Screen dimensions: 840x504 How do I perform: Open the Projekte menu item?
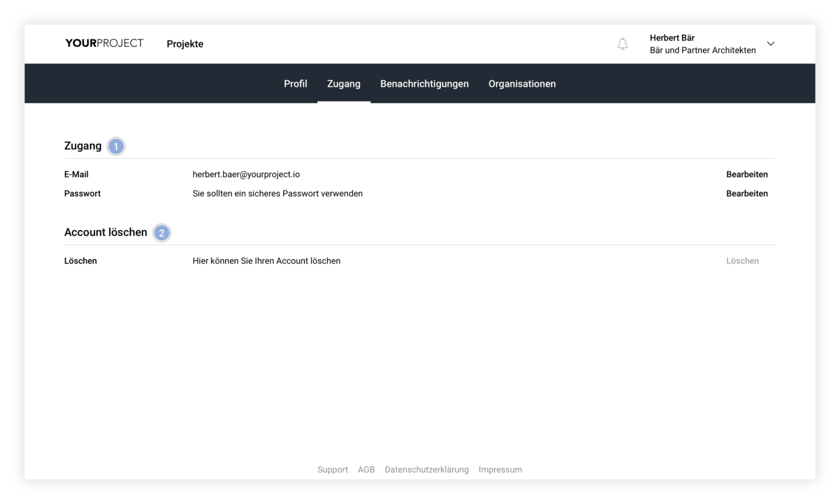pos(185,44)
